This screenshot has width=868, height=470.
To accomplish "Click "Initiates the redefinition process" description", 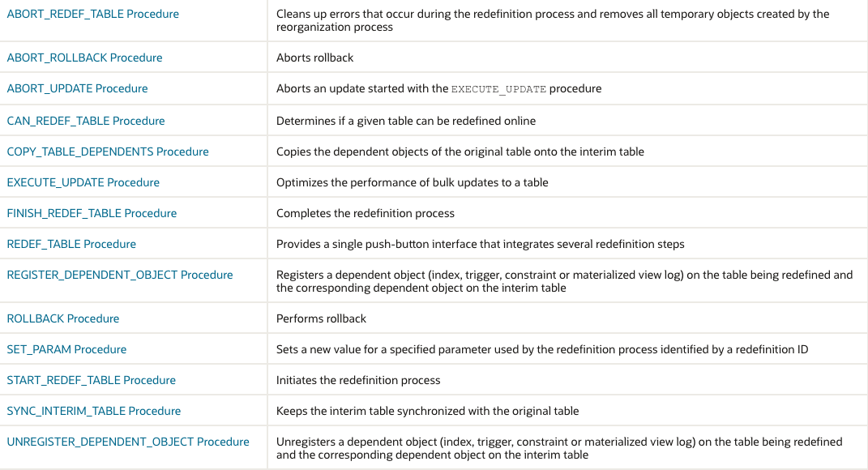I will coord(358,380).
